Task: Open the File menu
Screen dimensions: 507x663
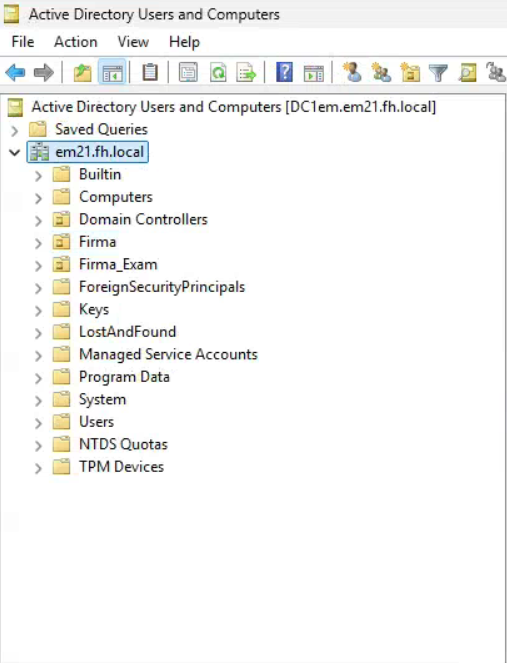Action: click(x=23, y=42)
